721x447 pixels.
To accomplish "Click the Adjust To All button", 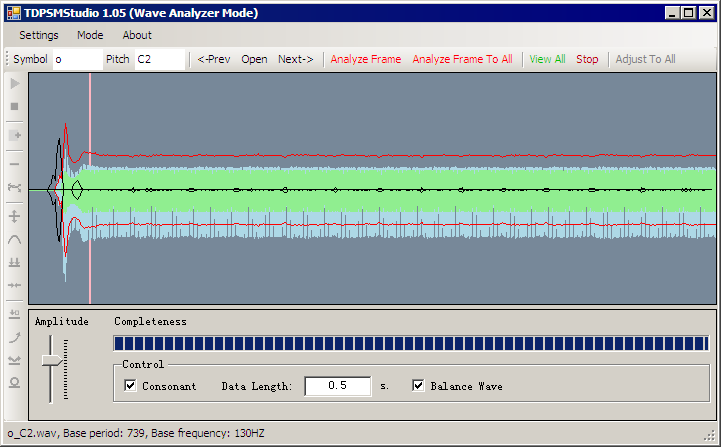I will pyautogui.click(x=645, y=59).
